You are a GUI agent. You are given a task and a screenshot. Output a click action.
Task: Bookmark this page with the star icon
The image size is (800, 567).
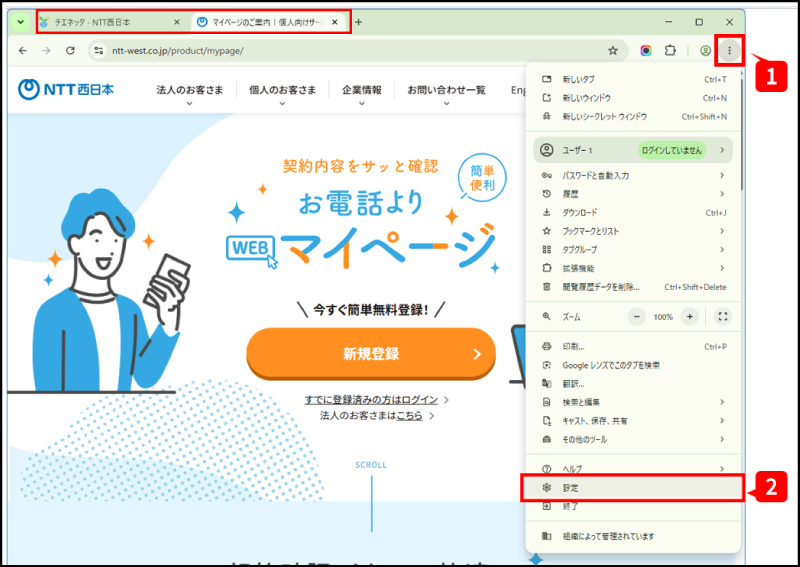[613, 51]
